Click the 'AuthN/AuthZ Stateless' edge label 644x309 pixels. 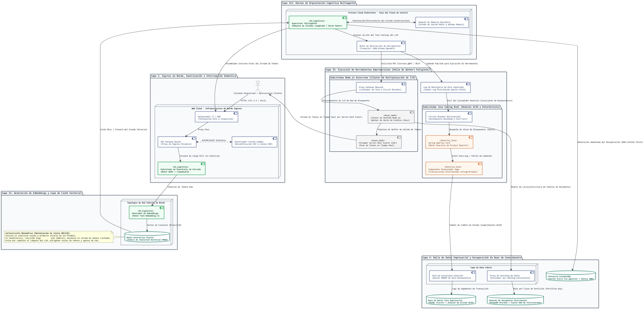(214, 140)
